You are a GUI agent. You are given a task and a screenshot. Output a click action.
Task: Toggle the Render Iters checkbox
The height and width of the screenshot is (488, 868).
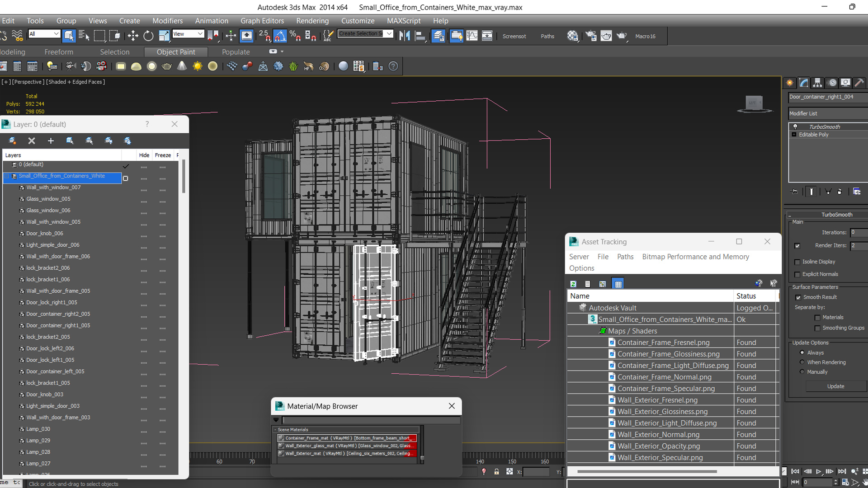click(797, 246)
